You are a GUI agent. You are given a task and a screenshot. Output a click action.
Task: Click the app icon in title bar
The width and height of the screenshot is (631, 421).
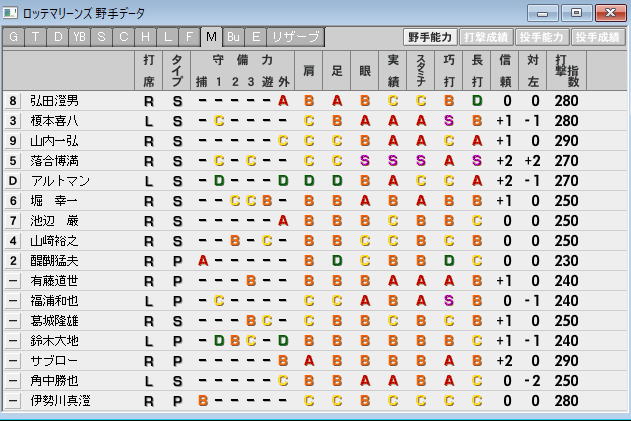[x=12, y=12]
